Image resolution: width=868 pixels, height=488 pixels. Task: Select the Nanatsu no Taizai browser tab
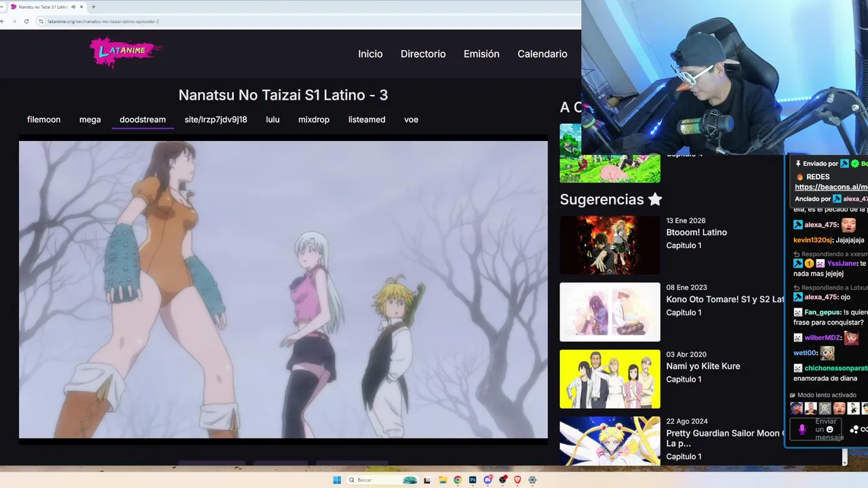(x=47, y=7)
